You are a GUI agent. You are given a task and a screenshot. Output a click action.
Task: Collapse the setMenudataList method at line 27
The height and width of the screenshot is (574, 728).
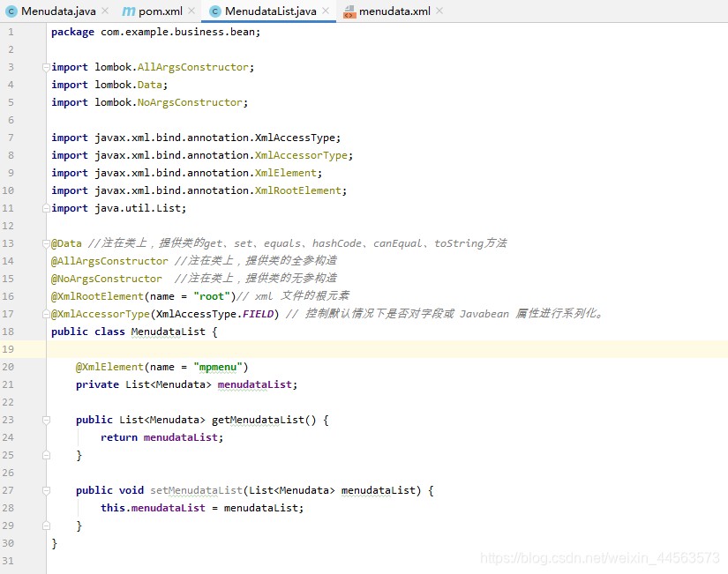[46, 490]
